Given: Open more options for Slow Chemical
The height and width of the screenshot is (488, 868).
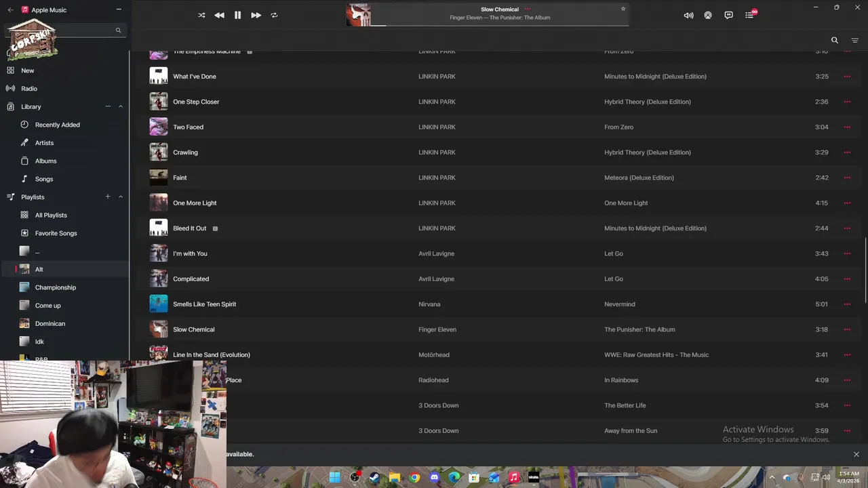Looking at the screenshot, I should pyautogui.click(x=847, y=329).
